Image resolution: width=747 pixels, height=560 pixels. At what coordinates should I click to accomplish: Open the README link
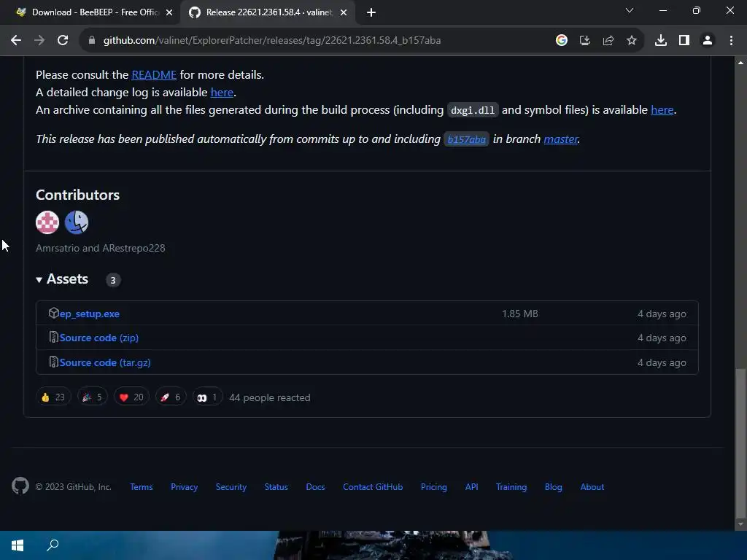[154, 75]
